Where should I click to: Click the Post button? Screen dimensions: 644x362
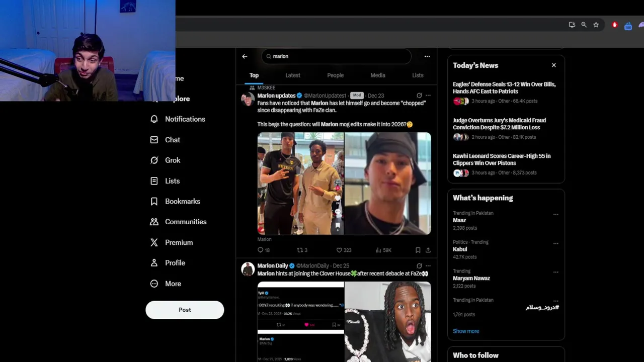(185, 310)
